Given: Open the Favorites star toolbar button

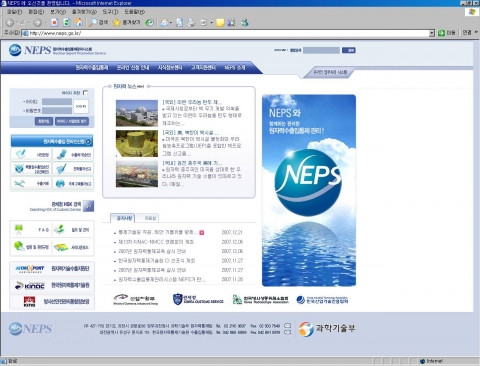Looking at the screenshot, I should coord(126,22).
